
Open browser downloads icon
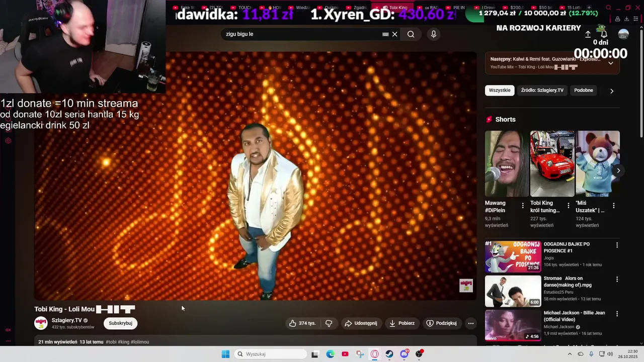coord(626,19)
